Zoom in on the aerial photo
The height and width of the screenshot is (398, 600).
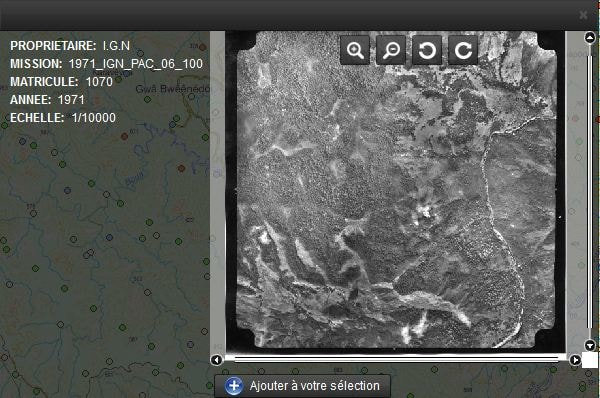355,50
